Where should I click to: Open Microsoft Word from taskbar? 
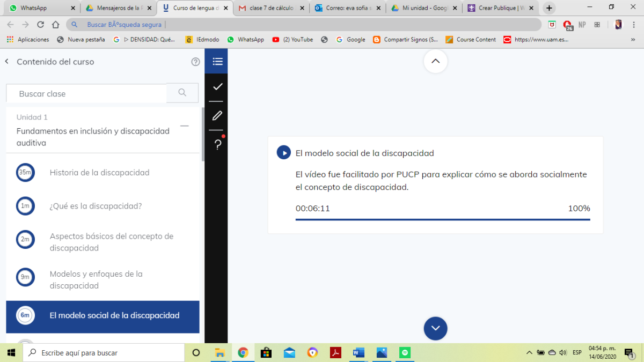click(x=358, y=352)
